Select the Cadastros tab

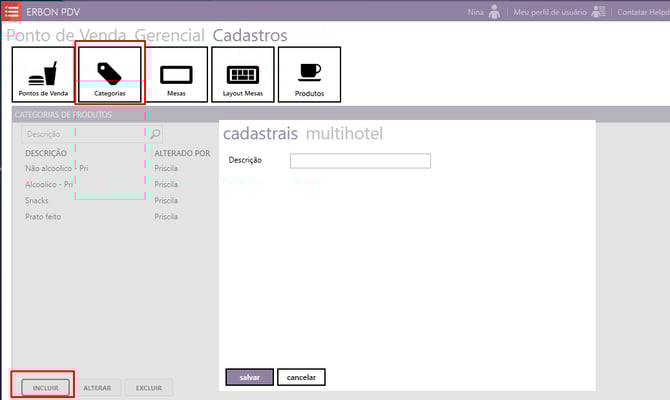(x=250, y=36)
